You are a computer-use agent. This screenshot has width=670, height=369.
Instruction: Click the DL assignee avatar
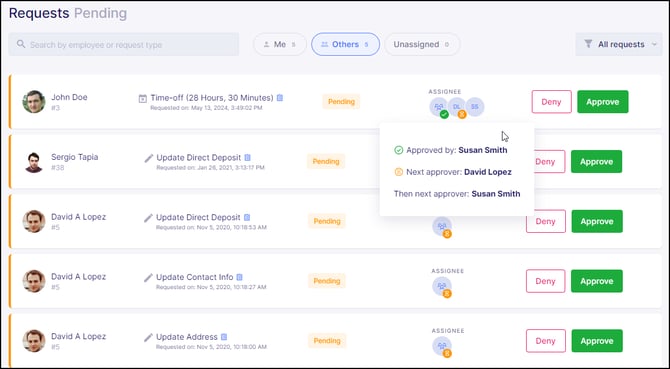click(457, 107)
